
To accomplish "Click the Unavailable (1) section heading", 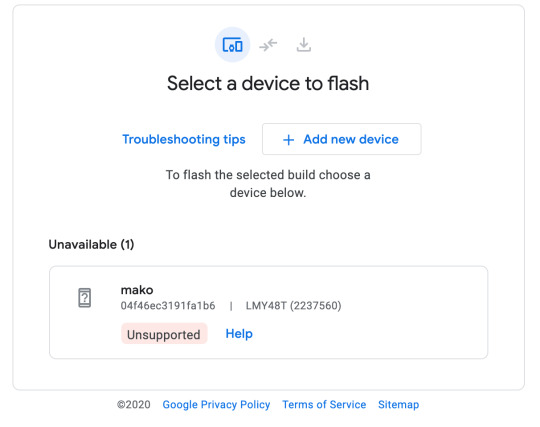I will (x=91, y=244).
